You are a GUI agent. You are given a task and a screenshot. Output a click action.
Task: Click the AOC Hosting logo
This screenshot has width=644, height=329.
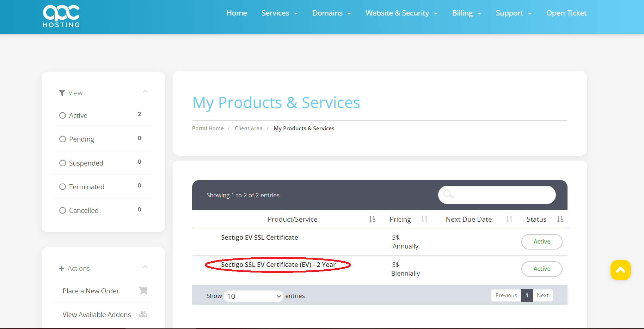point(61,16)
